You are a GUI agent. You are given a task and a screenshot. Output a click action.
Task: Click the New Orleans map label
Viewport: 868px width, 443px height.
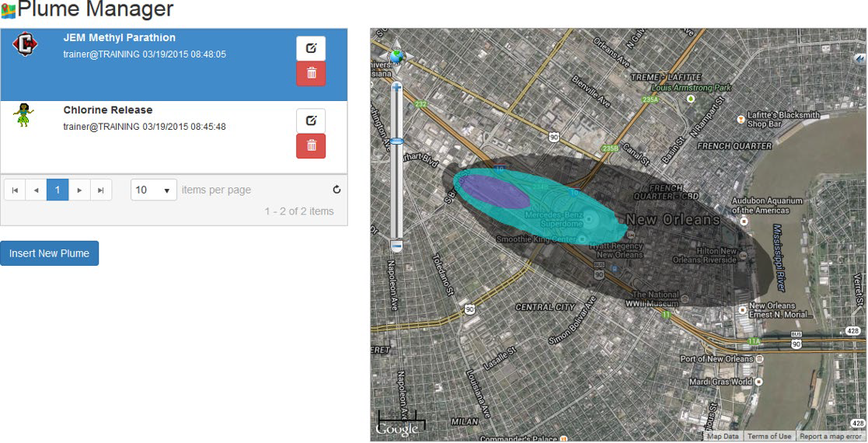pos(673,219)
